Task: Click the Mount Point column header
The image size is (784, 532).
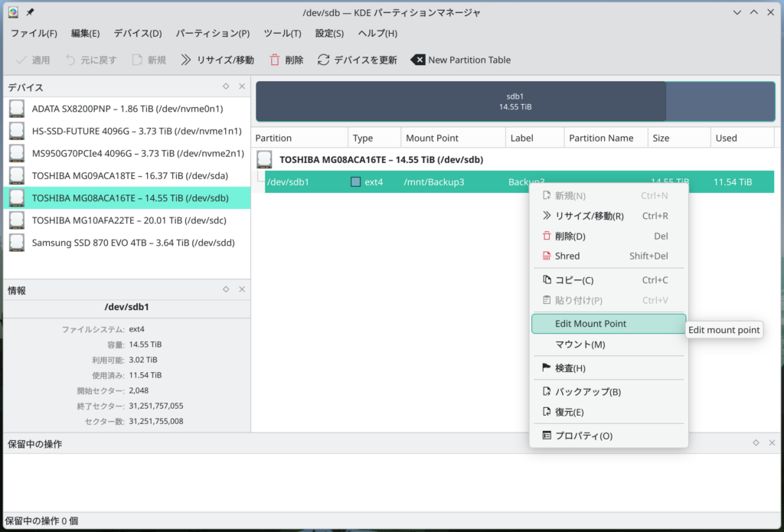Action: (x=433, y=139)
